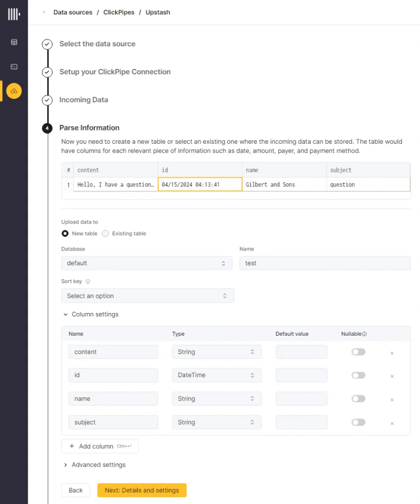This screenshot has height=504, width=420.
Task: Click the ClickHouse logo icon
Action: [14, 14]
